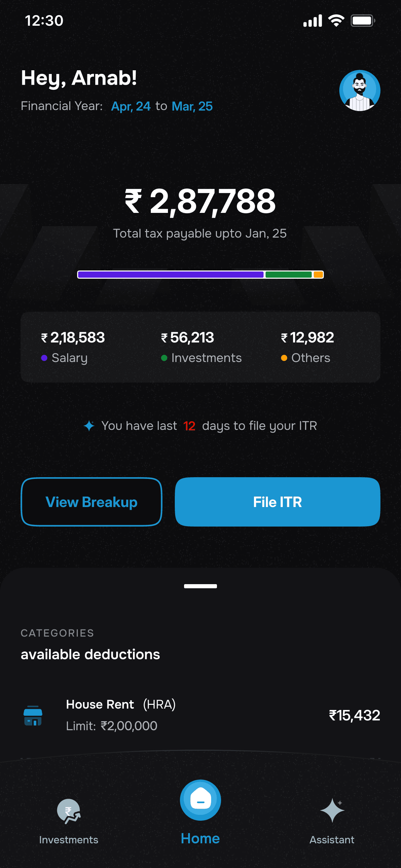The image size is (401, 868).
Task: Tap the Investments tab icon
Action: click(69, 811)
